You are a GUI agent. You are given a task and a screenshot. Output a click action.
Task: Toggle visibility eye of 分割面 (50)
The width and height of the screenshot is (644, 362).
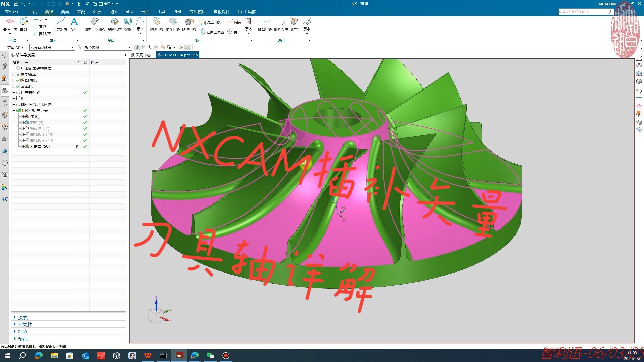click(x=23, y=146)
